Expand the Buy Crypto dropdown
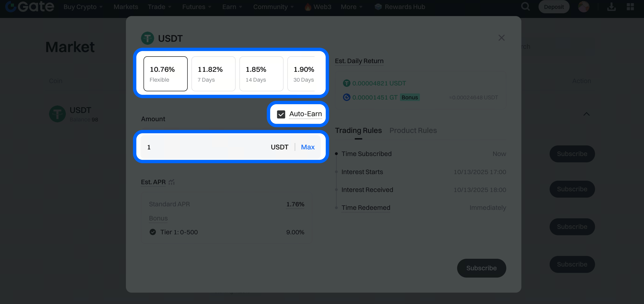 (83, 7)
